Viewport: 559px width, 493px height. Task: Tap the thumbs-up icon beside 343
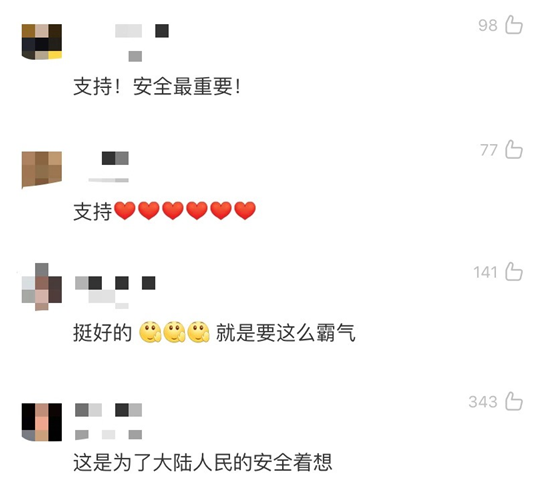tap(514, 401)
